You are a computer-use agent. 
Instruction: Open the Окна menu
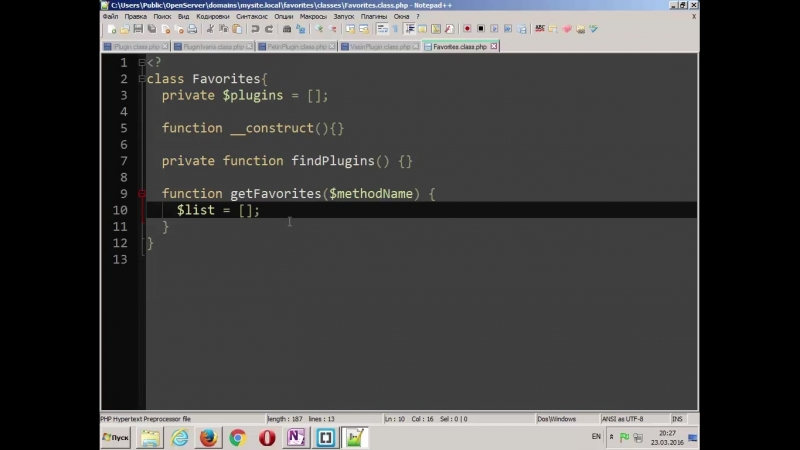pyautogui.click(x=401, y=16)
